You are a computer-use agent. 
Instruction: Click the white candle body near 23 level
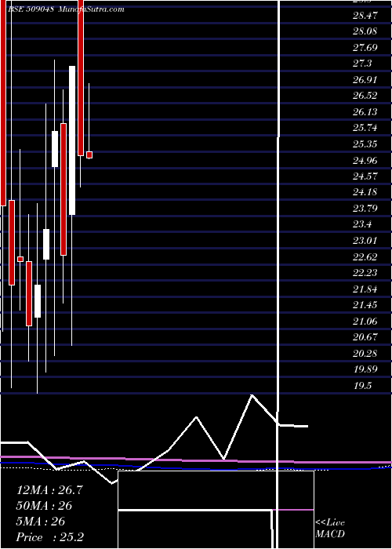click(46, 245)
